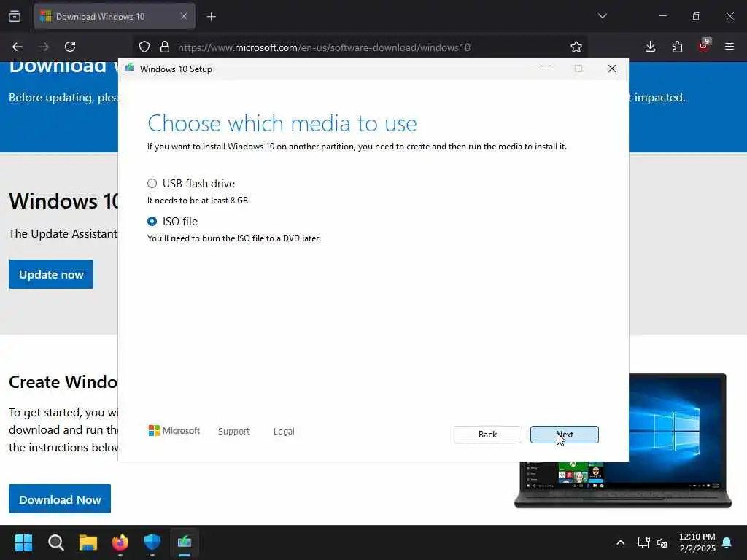Switch to Firefox in the taskbar
The height and width of the screenshot is (560, 747).
(120, 542)
